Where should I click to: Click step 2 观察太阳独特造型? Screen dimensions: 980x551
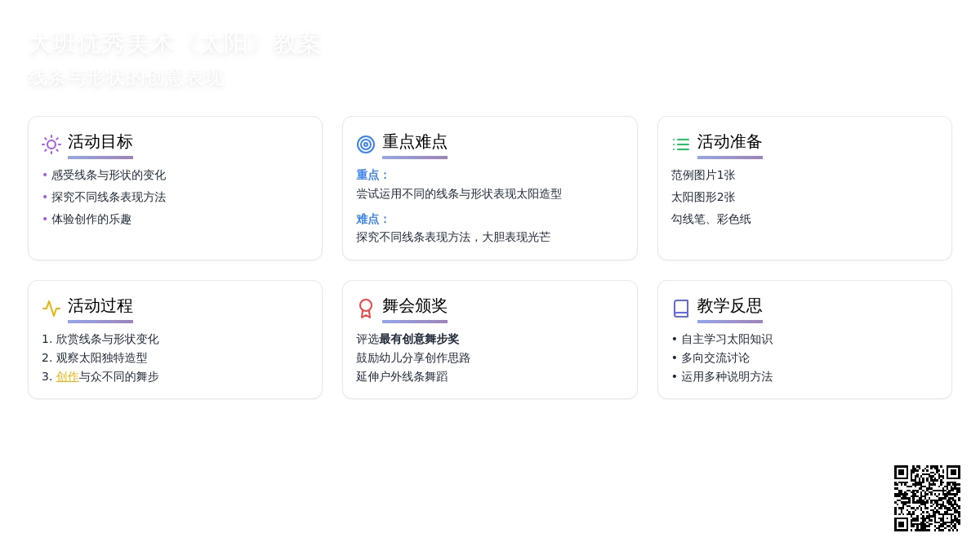click(101, 358)
